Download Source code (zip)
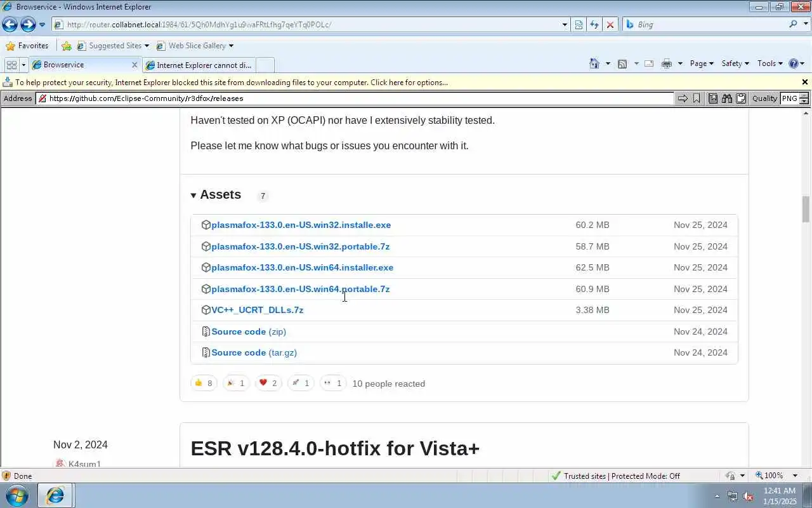The width and height of the screenshot is (812, 508). 249,331
